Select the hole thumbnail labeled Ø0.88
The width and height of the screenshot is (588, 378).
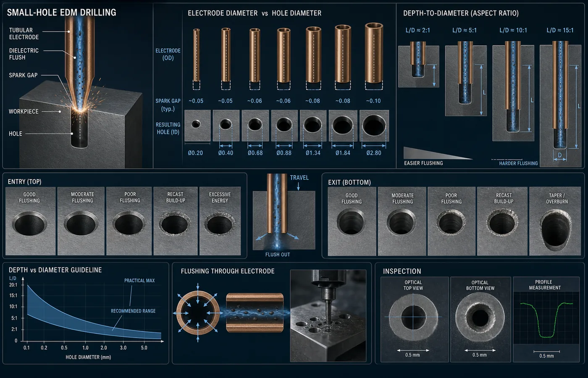coord(284,126)
